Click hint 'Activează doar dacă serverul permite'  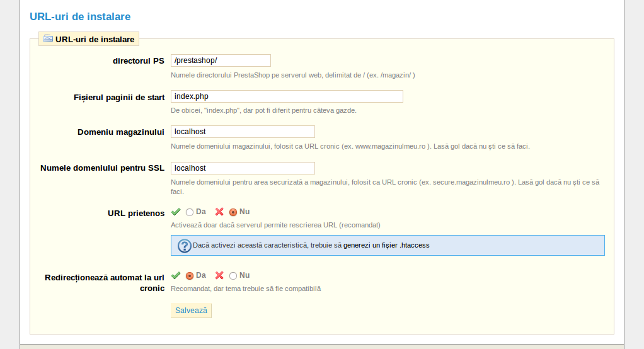(x=275, y=225)
